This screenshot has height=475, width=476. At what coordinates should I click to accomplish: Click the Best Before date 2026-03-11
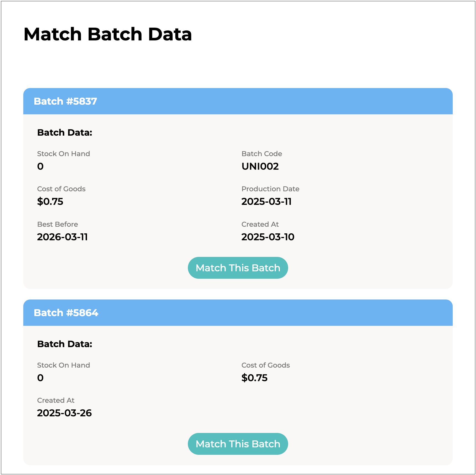point(62,237)
